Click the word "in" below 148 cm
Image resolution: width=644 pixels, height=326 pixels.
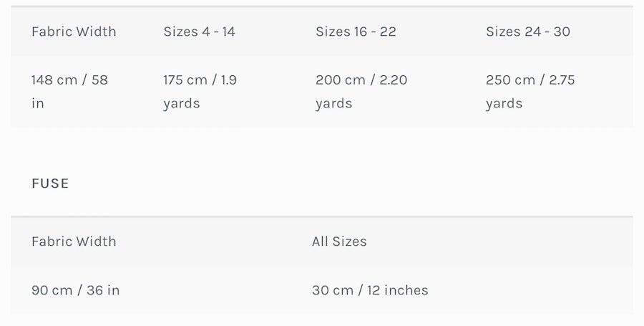tap(38, 103)
